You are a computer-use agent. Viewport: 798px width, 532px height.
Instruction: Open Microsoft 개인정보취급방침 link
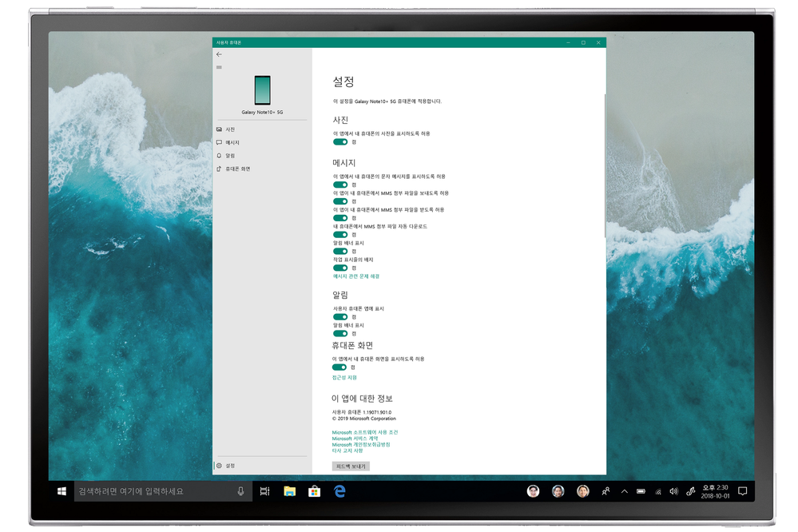click(361, 444)
